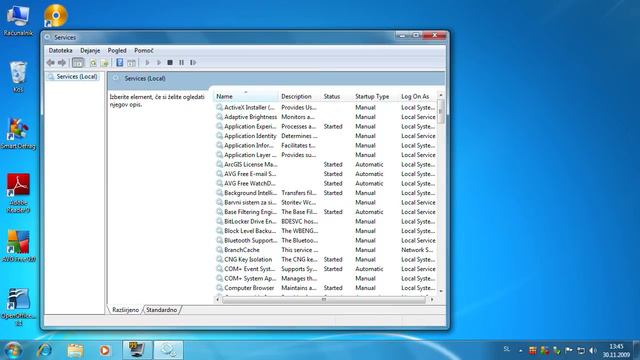Click the Restart Service icon

193,62
